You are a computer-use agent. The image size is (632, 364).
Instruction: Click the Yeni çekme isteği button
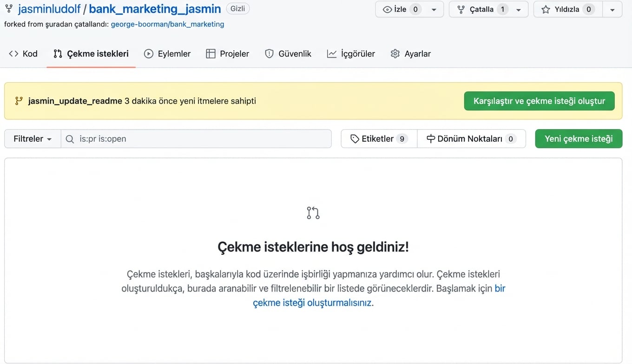click(x=579, y=138)
